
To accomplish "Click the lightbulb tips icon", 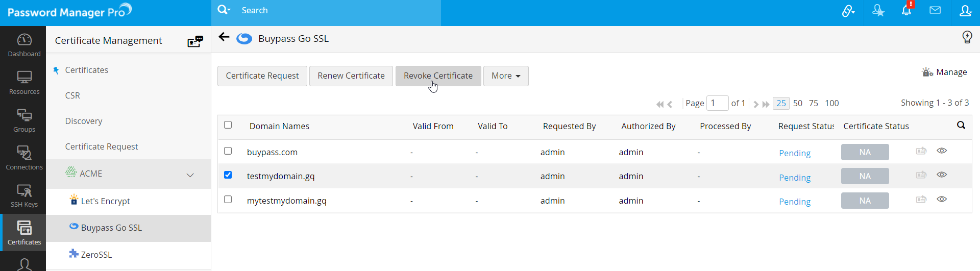I will (x=967, y=37).
